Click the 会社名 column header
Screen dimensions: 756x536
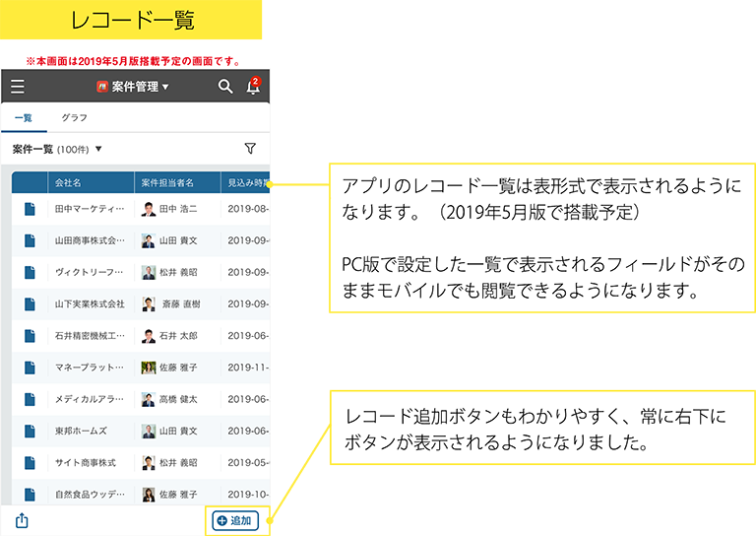92,183
